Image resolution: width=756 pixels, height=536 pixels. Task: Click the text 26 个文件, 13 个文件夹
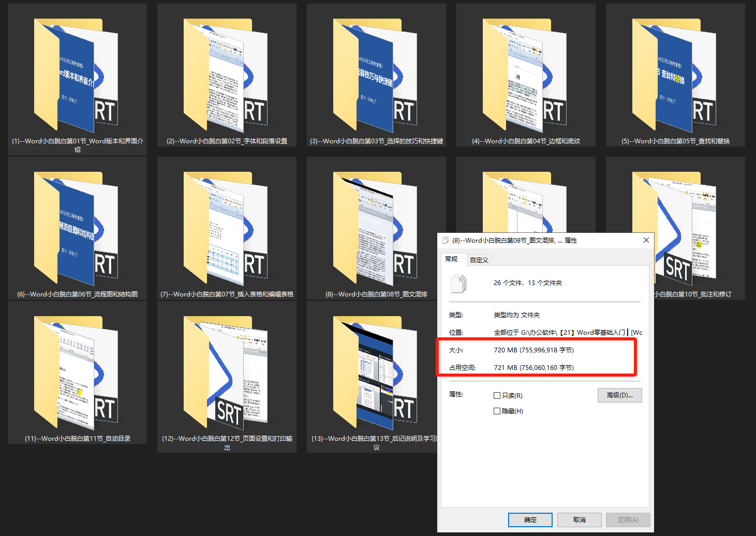528,282
